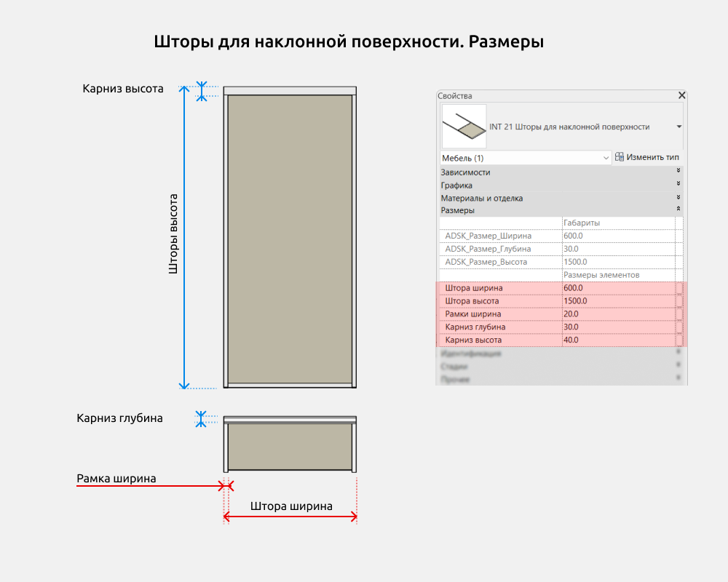728x582 pixels.
Task: Select the ADSK_Размер_Высота value 1500.0
Action: (618, 262)
